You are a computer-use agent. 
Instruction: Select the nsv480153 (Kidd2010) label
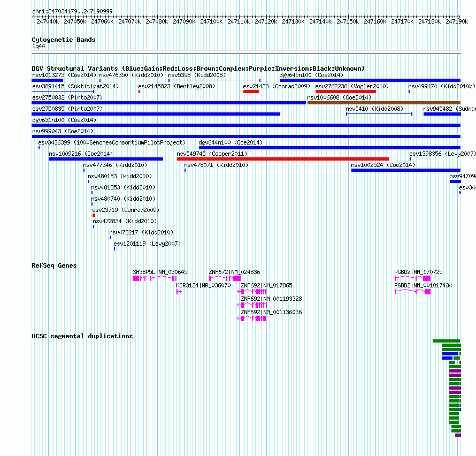120,176
